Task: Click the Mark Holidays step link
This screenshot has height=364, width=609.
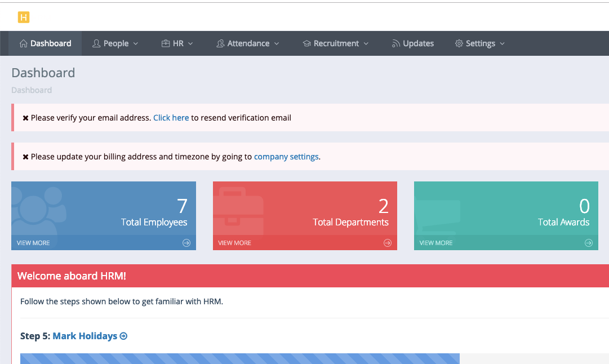Action: (85, 335)
